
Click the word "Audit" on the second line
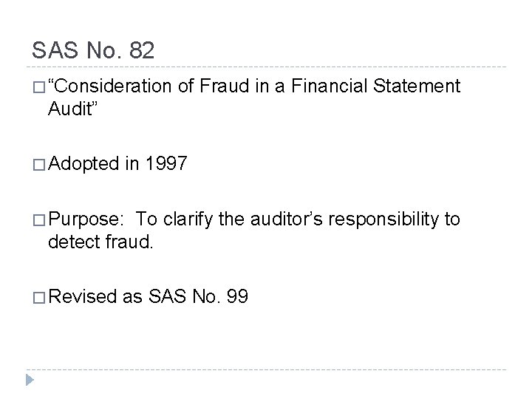(70, 109)
